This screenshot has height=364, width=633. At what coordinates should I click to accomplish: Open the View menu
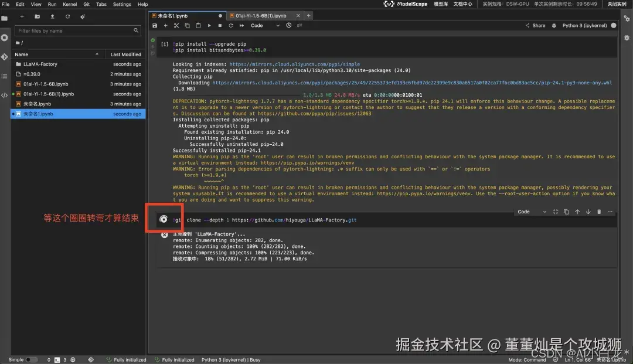pyautogui.click(x=36, y=4)
